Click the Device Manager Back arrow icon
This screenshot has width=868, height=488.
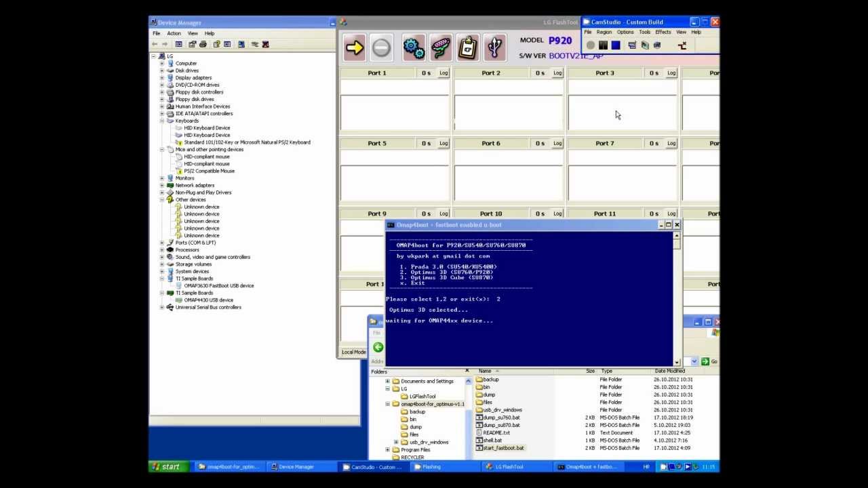tap(155, 44)
